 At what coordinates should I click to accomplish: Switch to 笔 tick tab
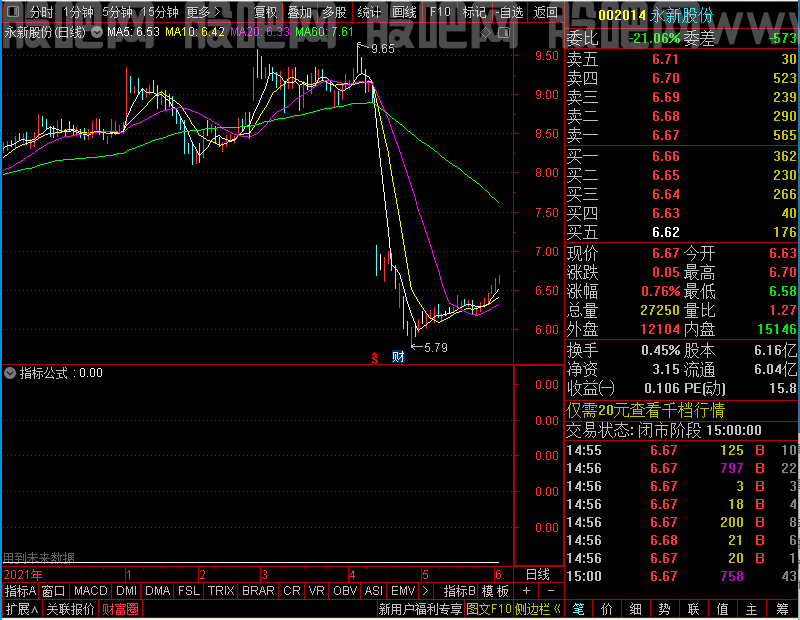tap(579, 609)
